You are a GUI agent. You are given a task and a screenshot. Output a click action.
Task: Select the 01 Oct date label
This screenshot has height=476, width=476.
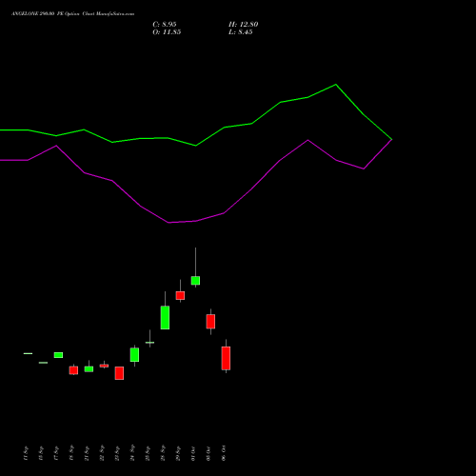click(193, 453)
